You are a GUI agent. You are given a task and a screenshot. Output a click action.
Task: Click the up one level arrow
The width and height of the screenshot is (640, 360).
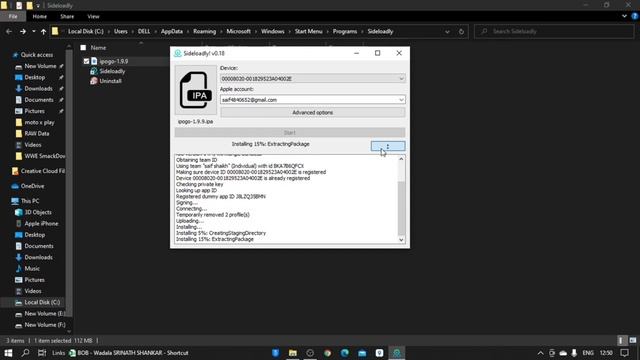pos(43,31)
